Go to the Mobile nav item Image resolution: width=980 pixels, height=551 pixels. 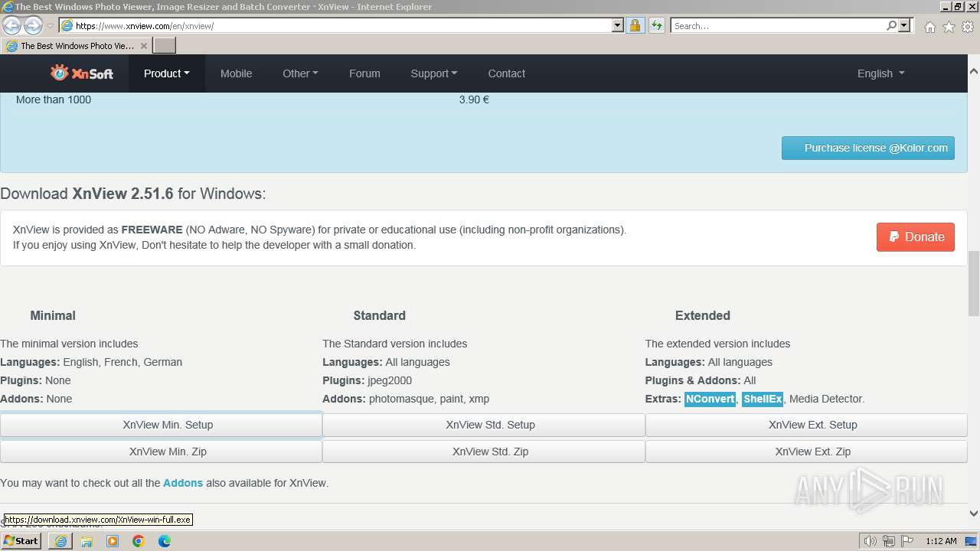pos(236,73)
